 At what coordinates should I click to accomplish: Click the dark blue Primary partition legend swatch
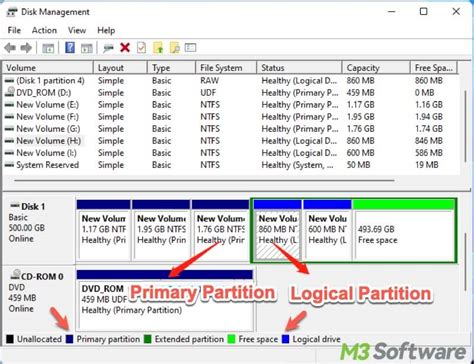(x=69, y=339)
